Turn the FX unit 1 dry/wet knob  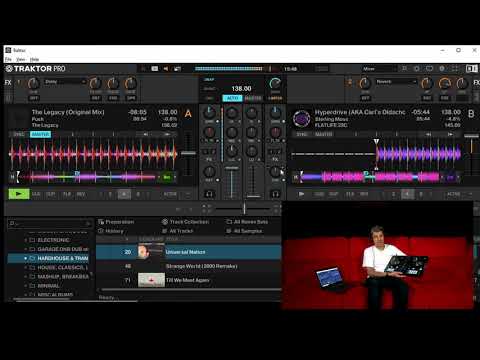click(33, 83)
